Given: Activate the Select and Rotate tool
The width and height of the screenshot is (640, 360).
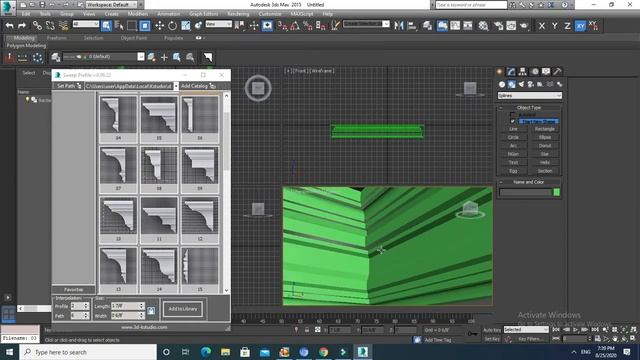Looking at the screenshot, I should [x=172, y=26].
